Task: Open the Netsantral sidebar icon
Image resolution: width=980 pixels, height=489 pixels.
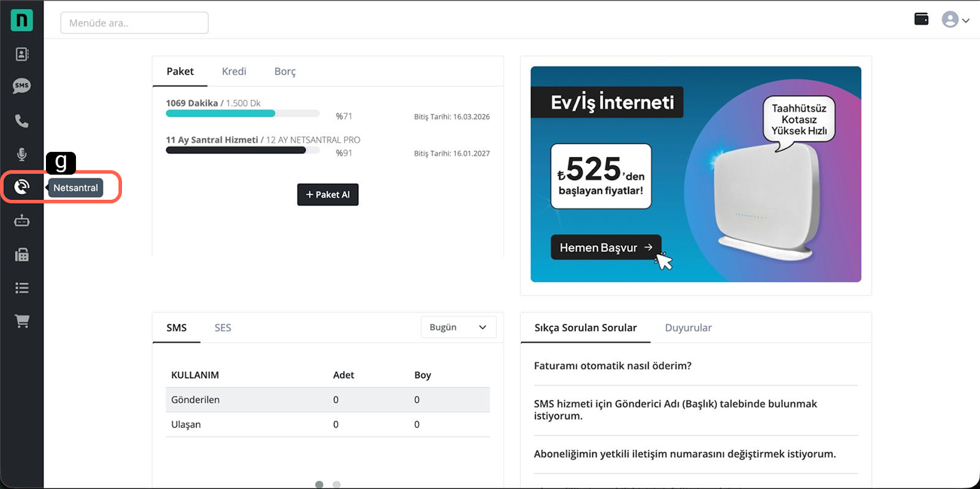Action: pyautogui.click(x=22, y=186)
